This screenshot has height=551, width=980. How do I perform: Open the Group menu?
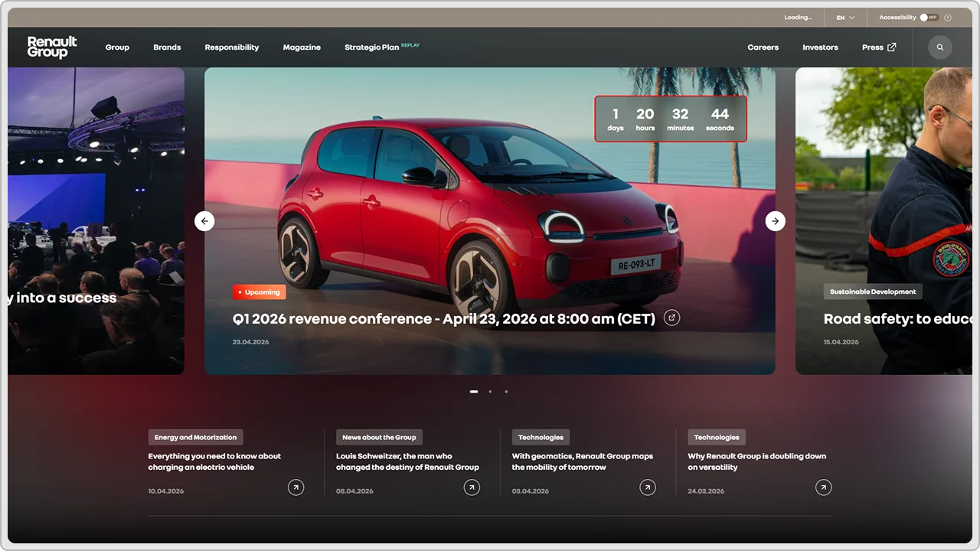[117, 47]
